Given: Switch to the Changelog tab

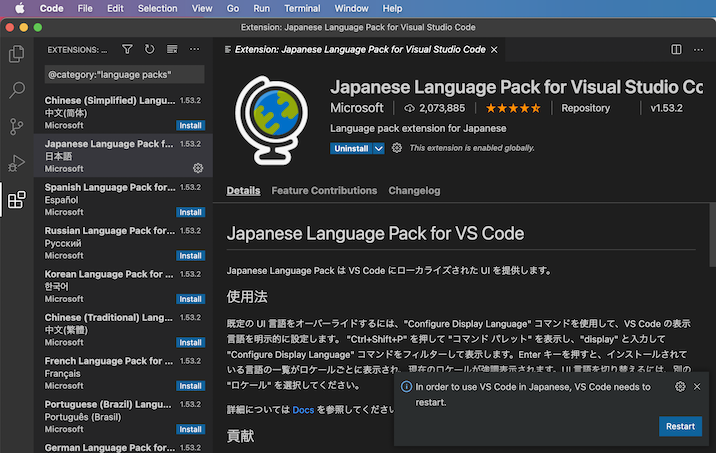Looking at the screenshot, I should [x=414, y=190].
